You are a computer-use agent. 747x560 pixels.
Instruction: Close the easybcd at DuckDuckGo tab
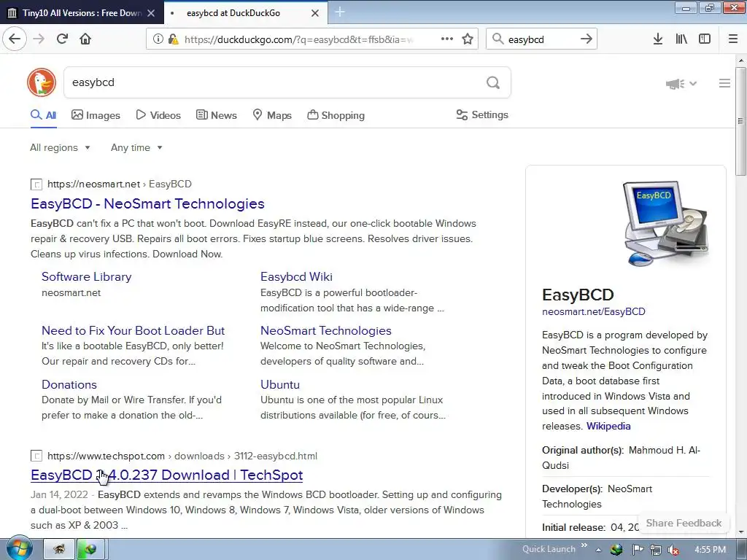[315, 13]
